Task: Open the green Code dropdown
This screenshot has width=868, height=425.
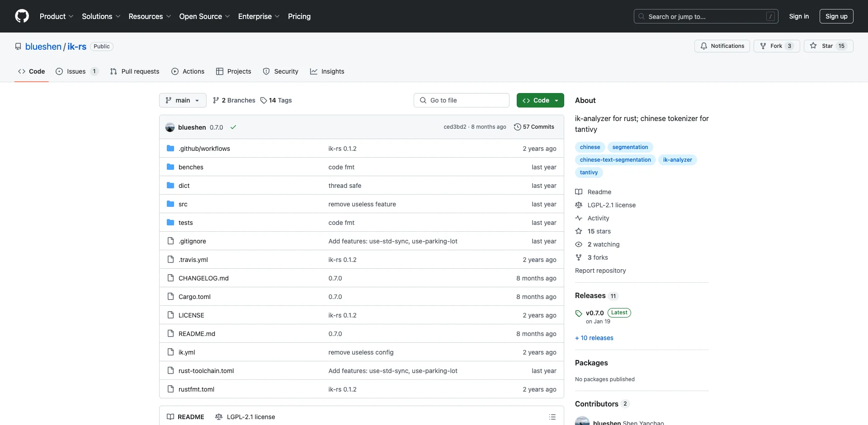Action: point(540,100)
